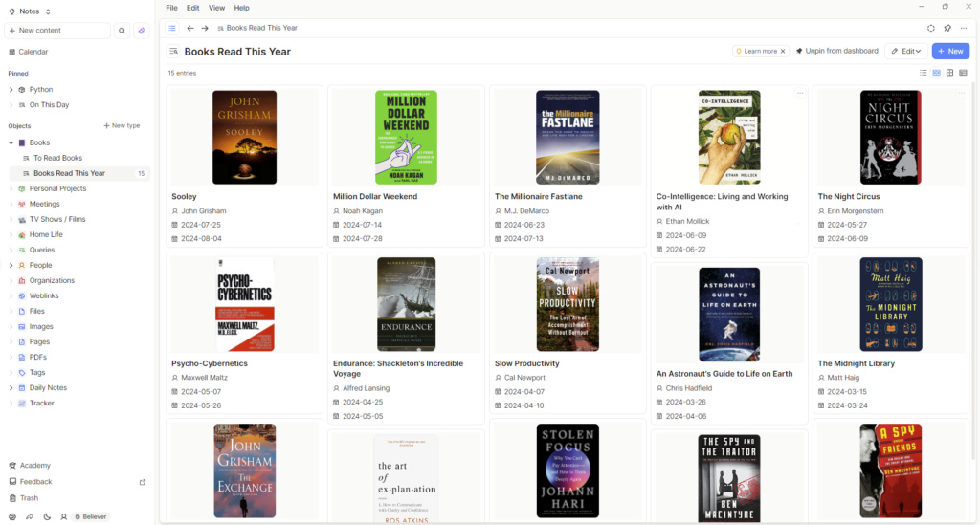This screenshot has height=525, width=980.
Task: Click the Stolen Focus cover
Action: [x=568, y=470]
